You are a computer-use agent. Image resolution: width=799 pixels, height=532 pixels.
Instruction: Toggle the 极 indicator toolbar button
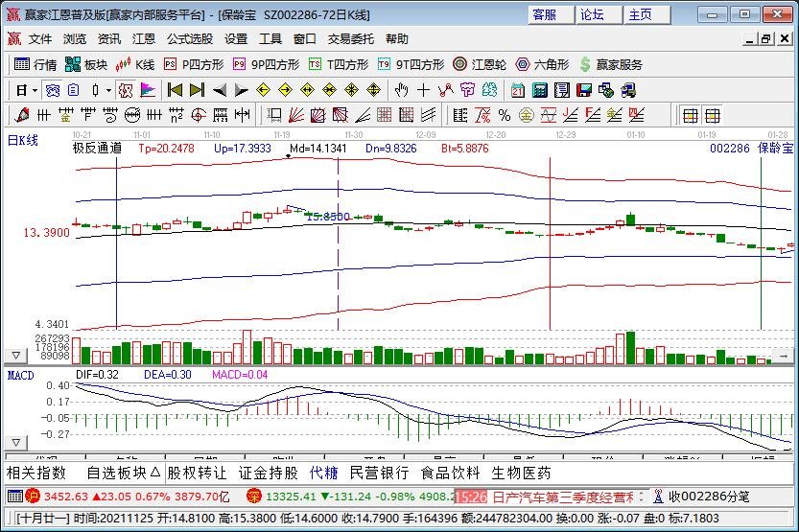pyautogui.click(x=126, y=91)
